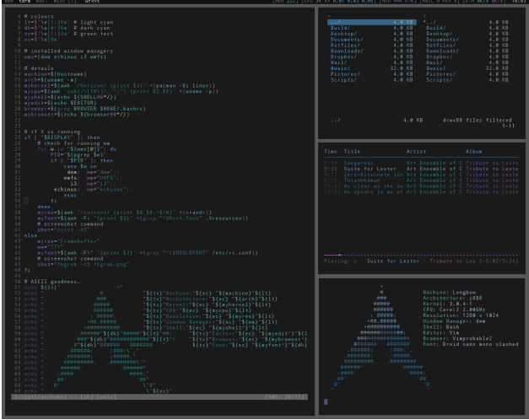529x420 pixels.
Task: Open Dotfiles/ folder in left file pane
Action: point(345,46)
